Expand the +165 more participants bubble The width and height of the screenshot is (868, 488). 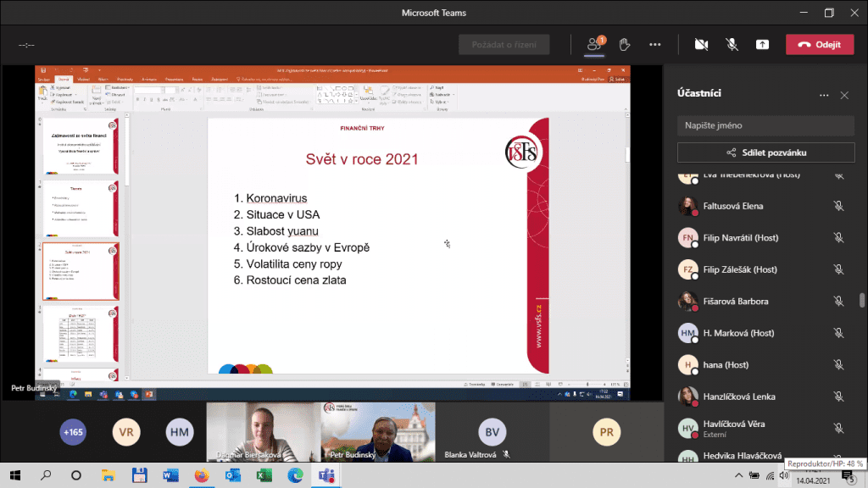73,432
